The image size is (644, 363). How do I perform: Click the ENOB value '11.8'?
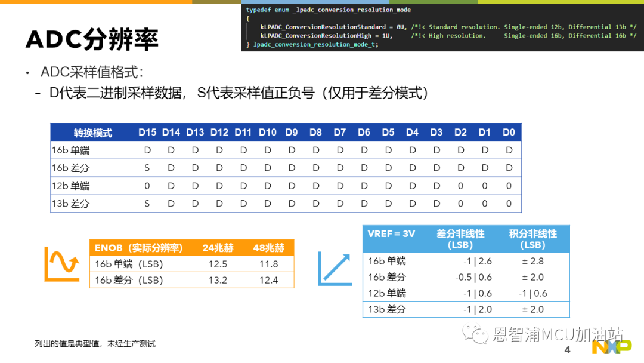pyautogui.click(x=268, y=264)
